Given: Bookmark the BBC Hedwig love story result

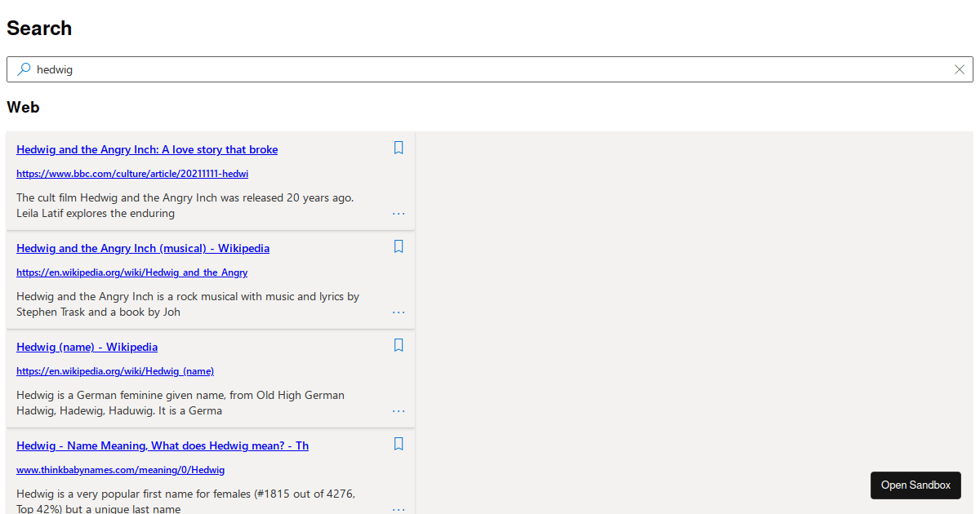Looking at the screenshot, I should pyautogui.click(x=399, y=148).
